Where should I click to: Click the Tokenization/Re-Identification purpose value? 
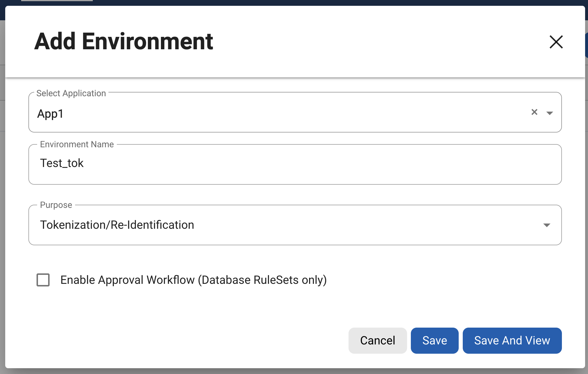[117, 225]
